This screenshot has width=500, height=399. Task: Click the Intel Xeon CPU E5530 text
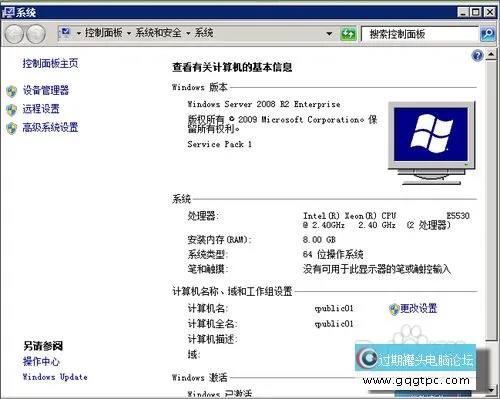tap(386, 220)
